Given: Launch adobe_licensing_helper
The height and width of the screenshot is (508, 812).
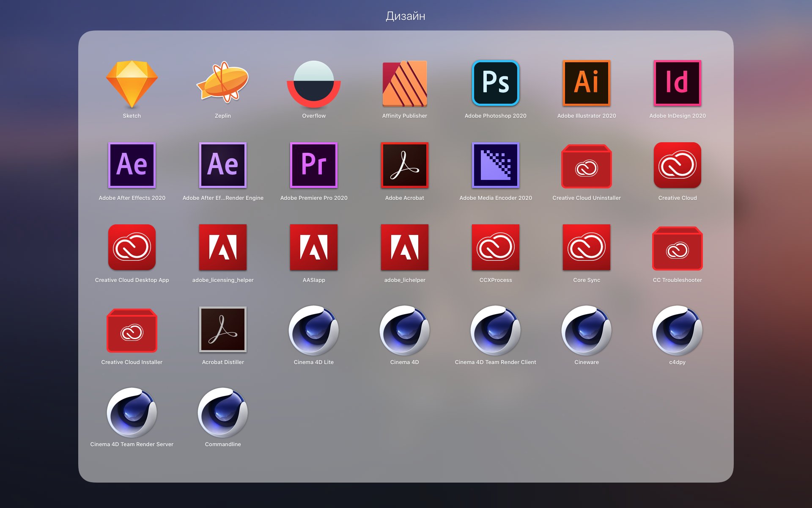Looking at the screenshot, I should pos(223,247).
